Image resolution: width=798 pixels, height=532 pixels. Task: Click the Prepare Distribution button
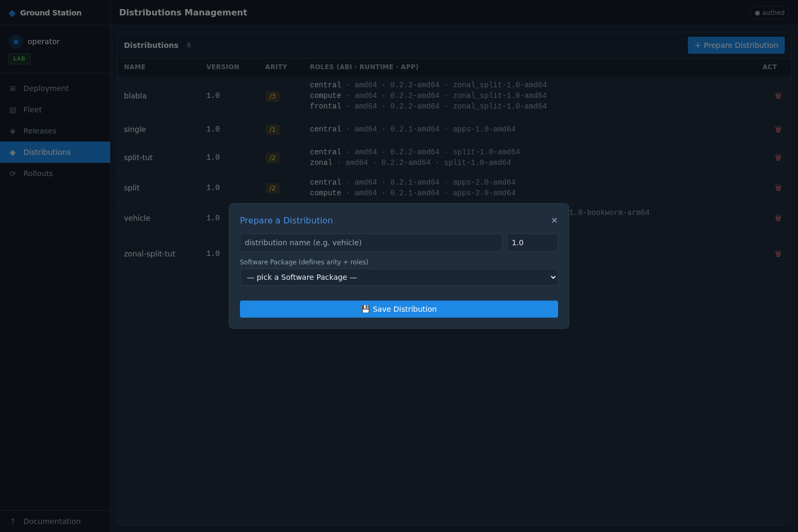(x=736, y=45)
